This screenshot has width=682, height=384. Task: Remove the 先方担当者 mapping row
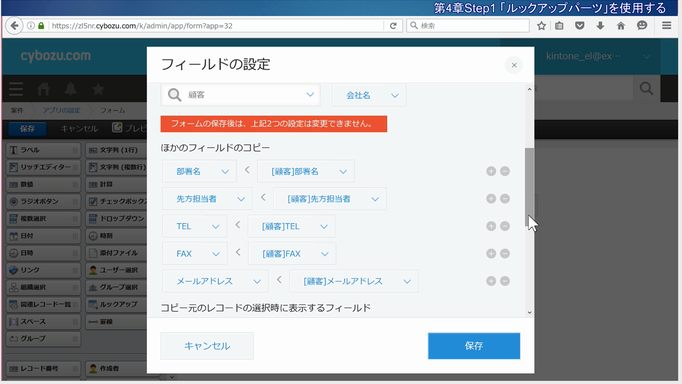[x=505, y=199]
